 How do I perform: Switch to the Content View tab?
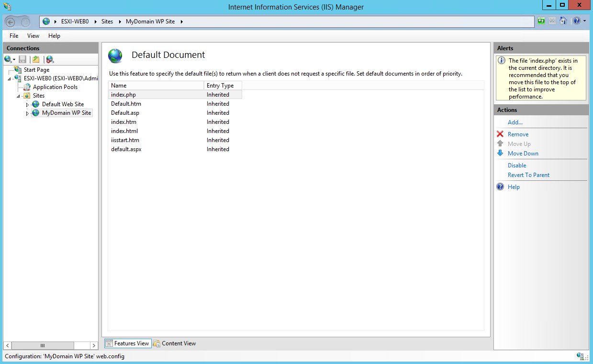(175, 343)
